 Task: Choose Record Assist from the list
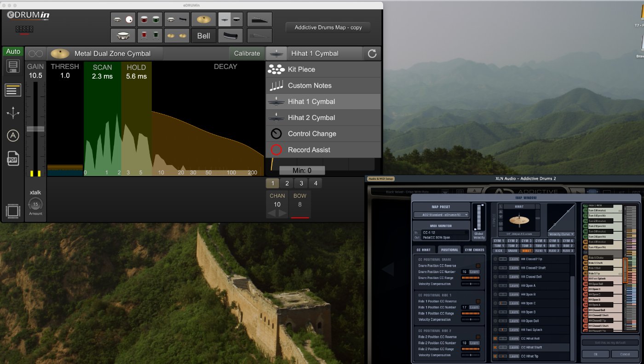coord(323,150)
